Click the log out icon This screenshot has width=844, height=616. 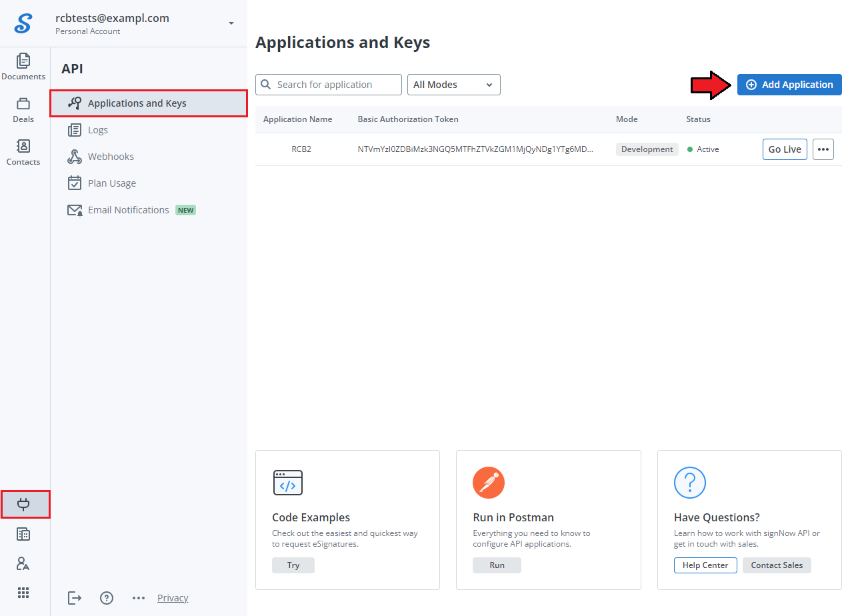click(75, 598)
